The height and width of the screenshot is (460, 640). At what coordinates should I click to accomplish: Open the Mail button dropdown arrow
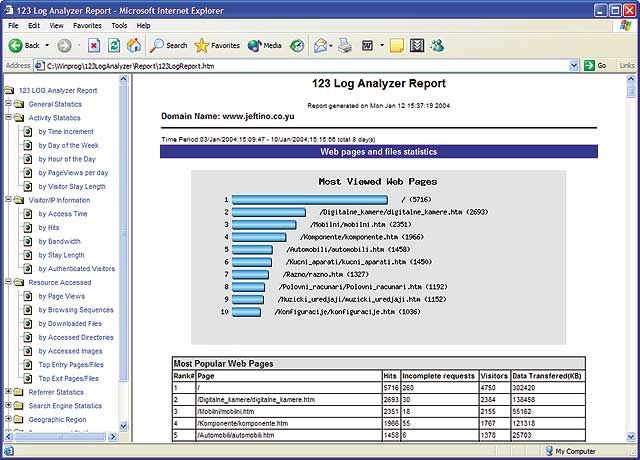tap(331, 46)
